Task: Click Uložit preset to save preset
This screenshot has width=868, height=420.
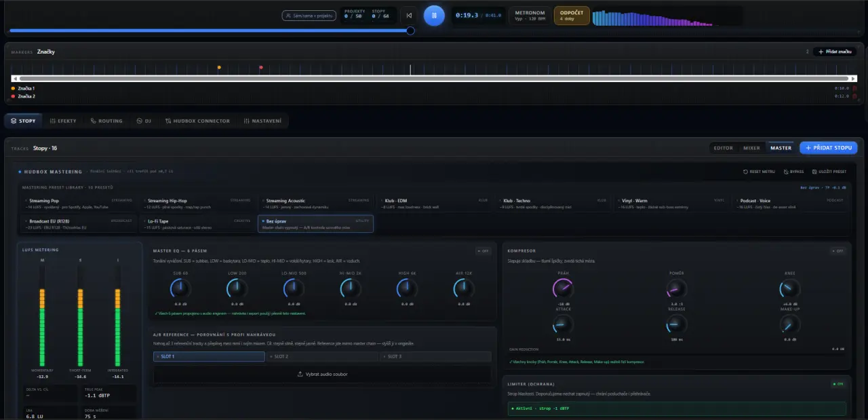Action: [x=829, y=172]
